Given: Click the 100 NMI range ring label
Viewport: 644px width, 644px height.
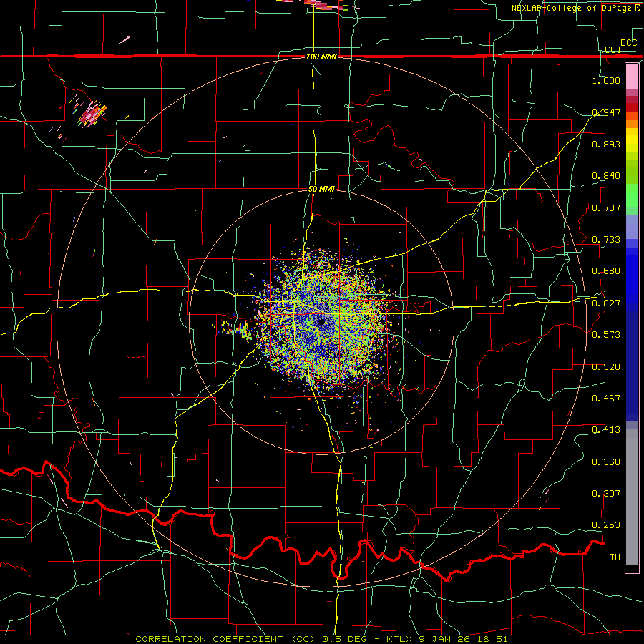Looking at the screenshot, I should [x=321, y=57].
